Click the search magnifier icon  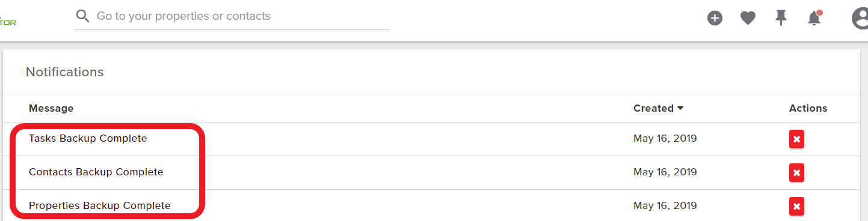(82, 16)
